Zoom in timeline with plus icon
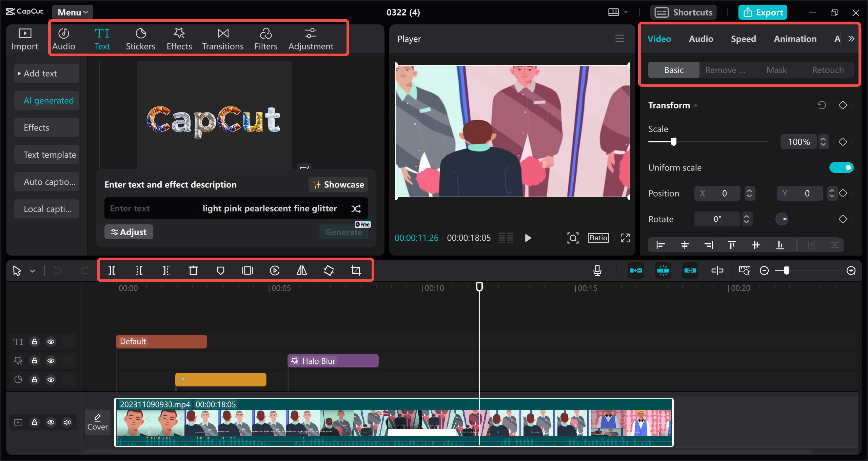This screenshot has height=461, width=868. click(x=851, y=270)
